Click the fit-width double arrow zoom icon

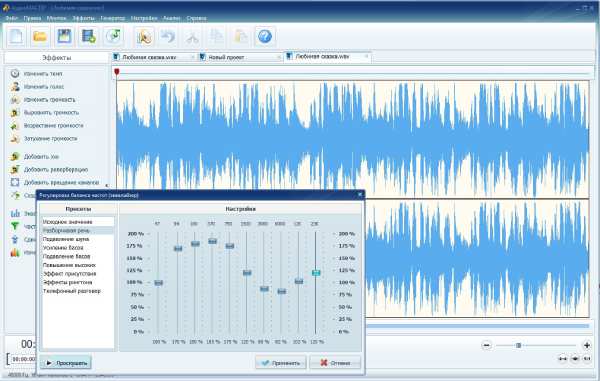click(x=562, y=358)
